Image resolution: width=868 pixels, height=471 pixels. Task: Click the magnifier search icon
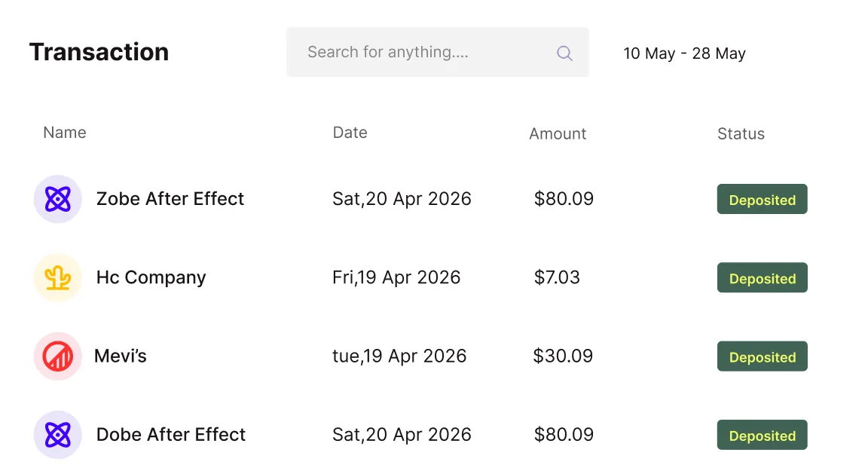(564, 54)
